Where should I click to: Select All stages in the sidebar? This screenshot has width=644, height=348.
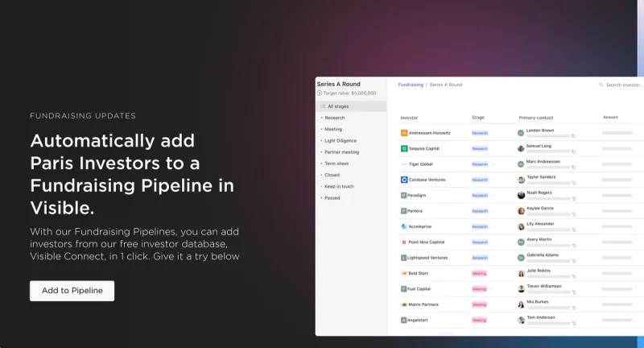(352, 106)
